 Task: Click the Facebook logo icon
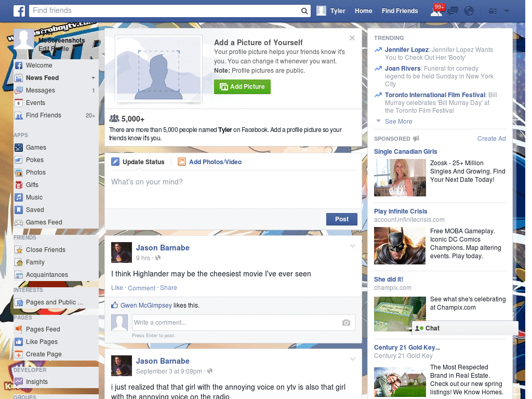pos(19,11)
